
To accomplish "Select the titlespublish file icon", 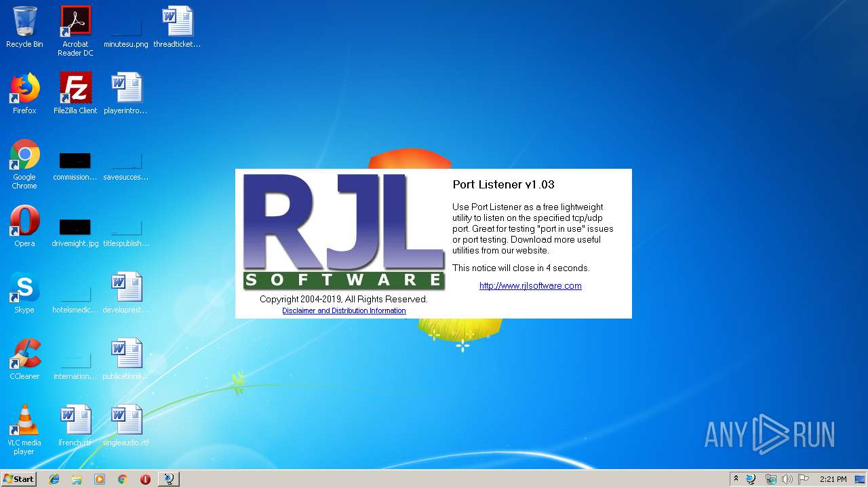I will (x=126, y=232).
